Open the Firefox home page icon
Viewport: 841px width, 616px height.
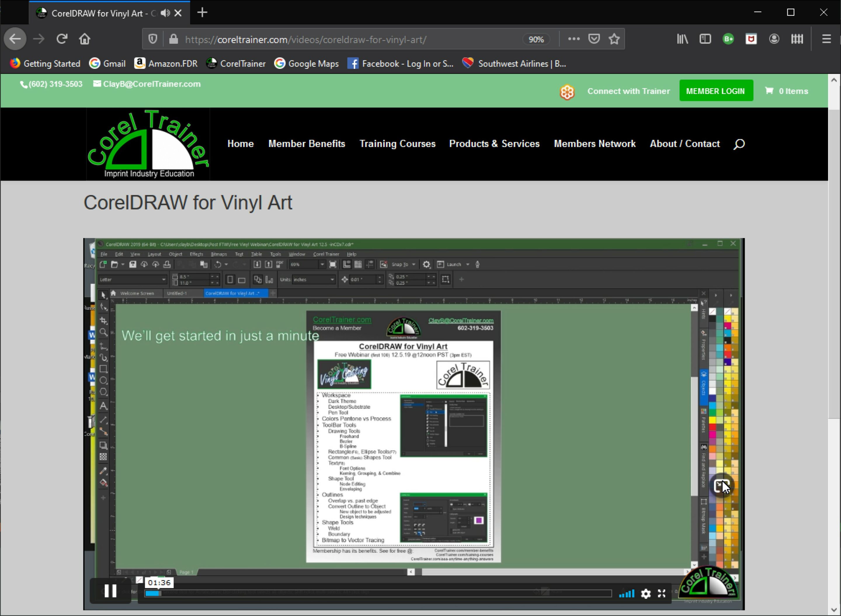85,39
